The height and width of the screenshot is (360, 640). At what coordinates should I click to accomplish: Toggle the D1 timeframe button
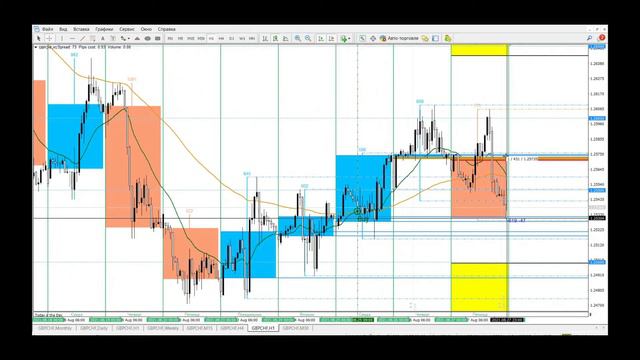pos(231,38)
